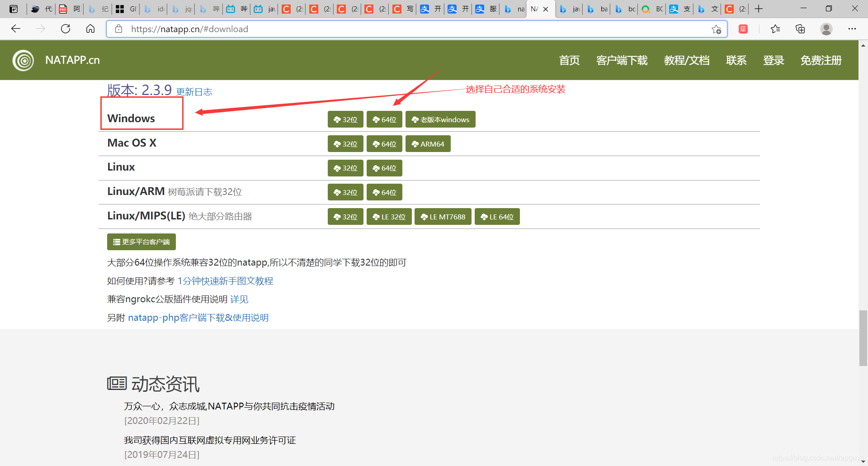This screenshot has height=466, width=868.
Task: Download the Windows 32位 client
Action: click(345, 119)
